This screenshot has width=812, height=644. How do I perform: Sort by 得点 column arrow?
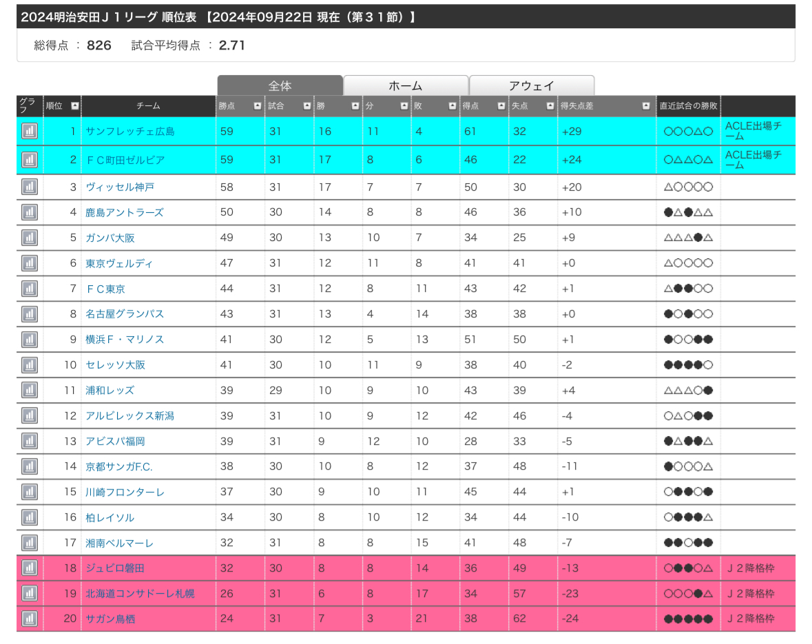(x=501, y=106)
